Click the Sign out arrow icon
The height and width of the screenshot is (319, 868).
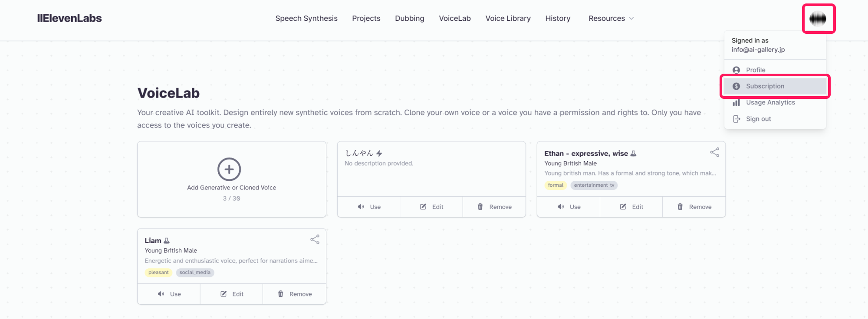[x=736, y=119]
